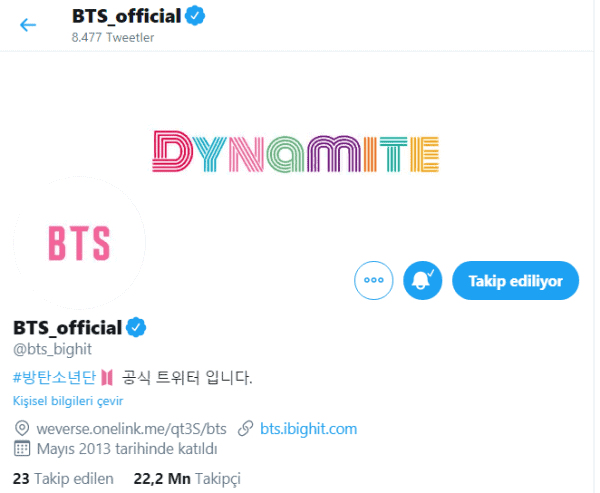Click the back arrow
This screenshot has width=600, height=493.
pos(28,25)
